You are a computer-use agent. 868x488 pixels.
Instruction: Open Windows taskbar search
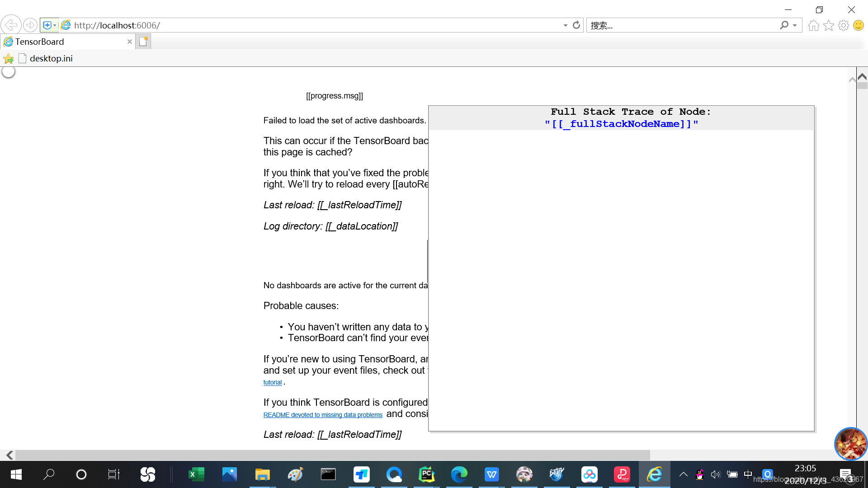click(x=49, y=474)
